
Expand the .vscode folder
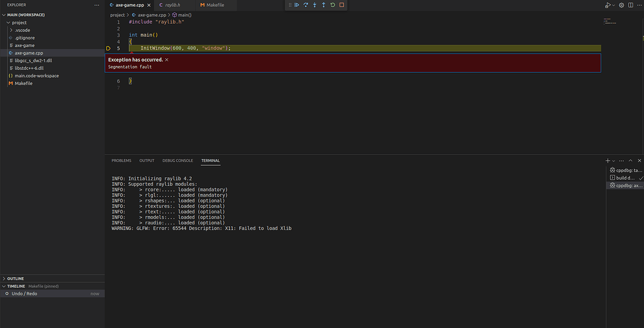tap(22, 30)
